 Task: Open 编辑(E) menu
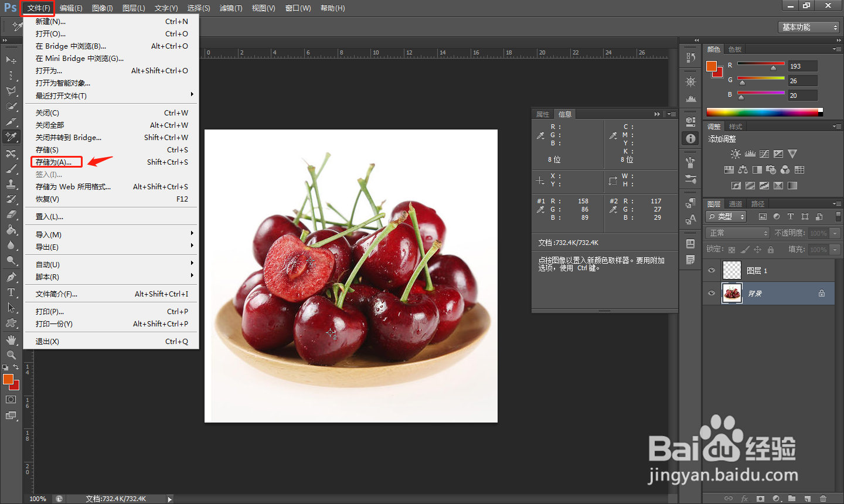71,8
